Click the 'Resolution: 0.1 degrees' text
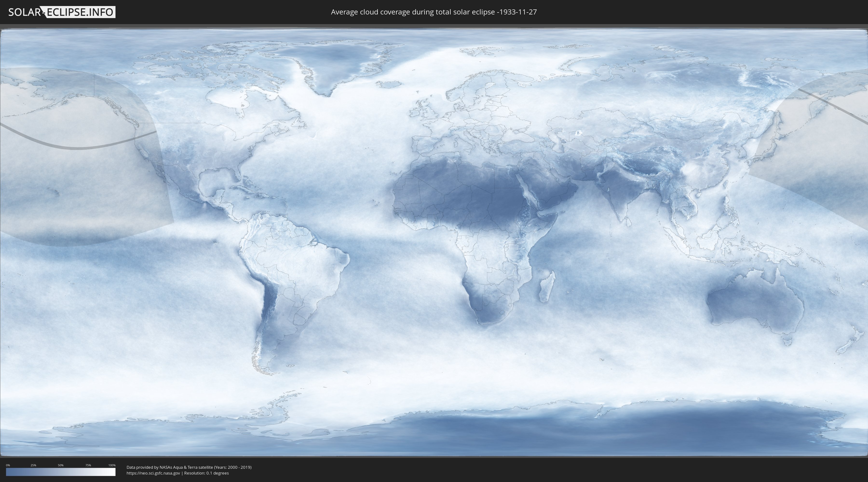Screen dimensions: 868x482 tap(206, 473)
